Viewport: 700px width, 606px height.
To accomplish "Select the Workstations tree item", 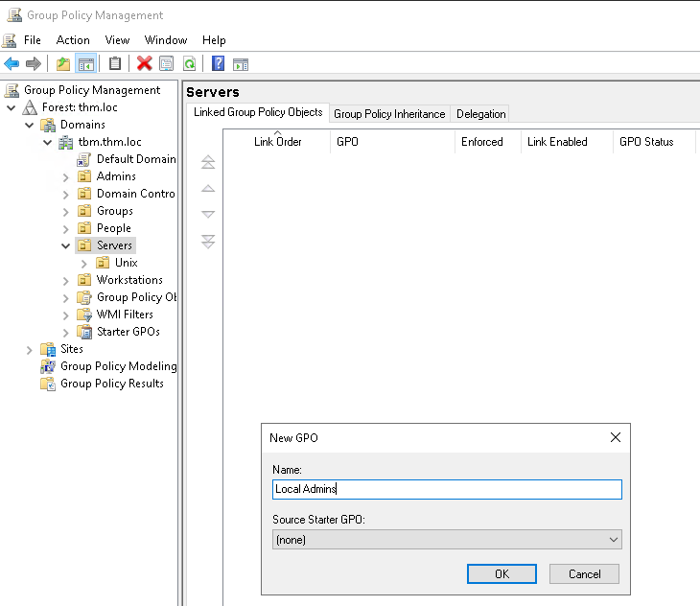I will click(x=129, y=280).
